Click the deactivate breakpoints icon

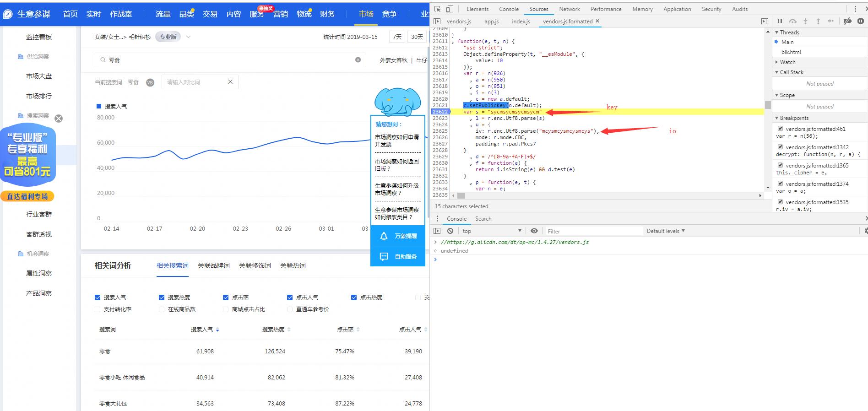pos(847,21)
